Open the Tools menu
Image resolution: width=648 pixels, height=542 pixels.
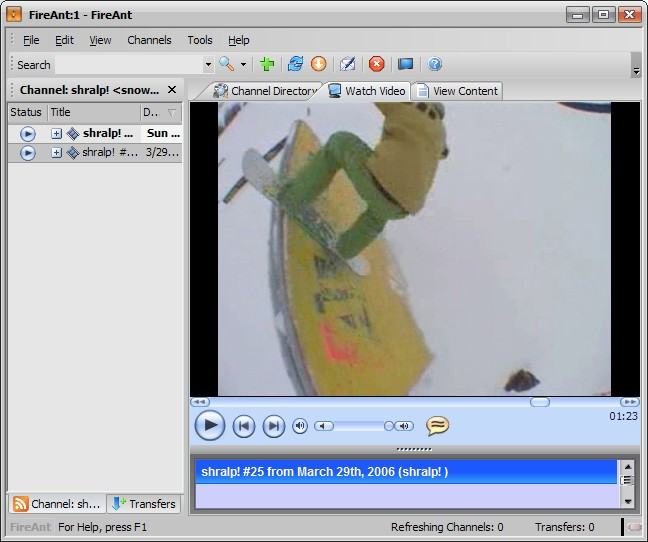(200, 40)
